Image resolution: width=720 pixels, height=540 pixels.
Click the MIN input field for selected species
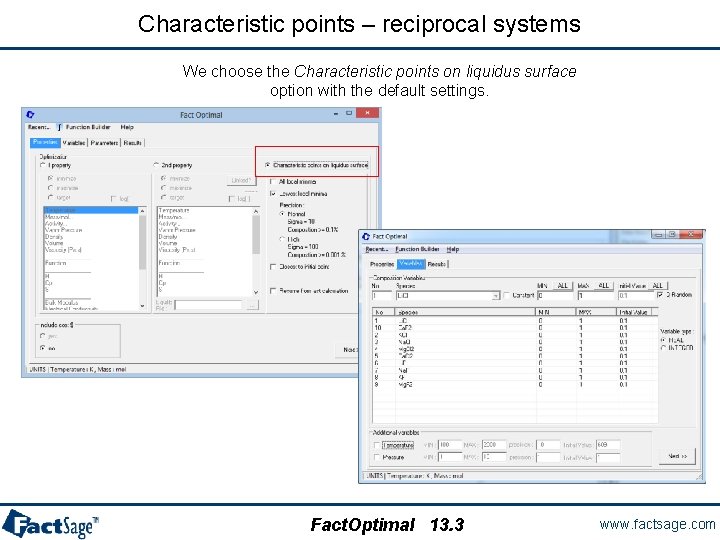(x=555, y=296)
